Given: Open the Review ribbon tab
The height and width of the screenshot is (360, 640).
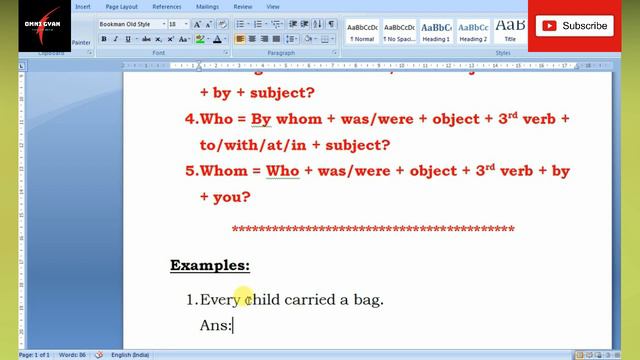Looking at the screenshot, I should [x=243, y=7].
